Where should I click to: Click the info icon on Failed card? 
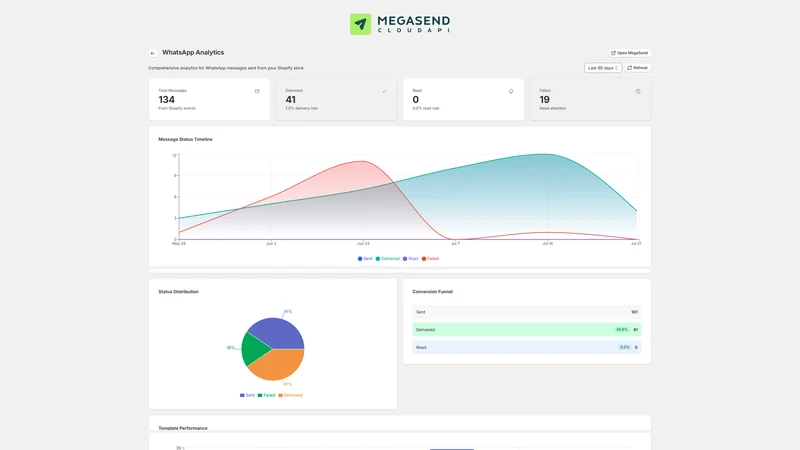click(x=638, y=91)
